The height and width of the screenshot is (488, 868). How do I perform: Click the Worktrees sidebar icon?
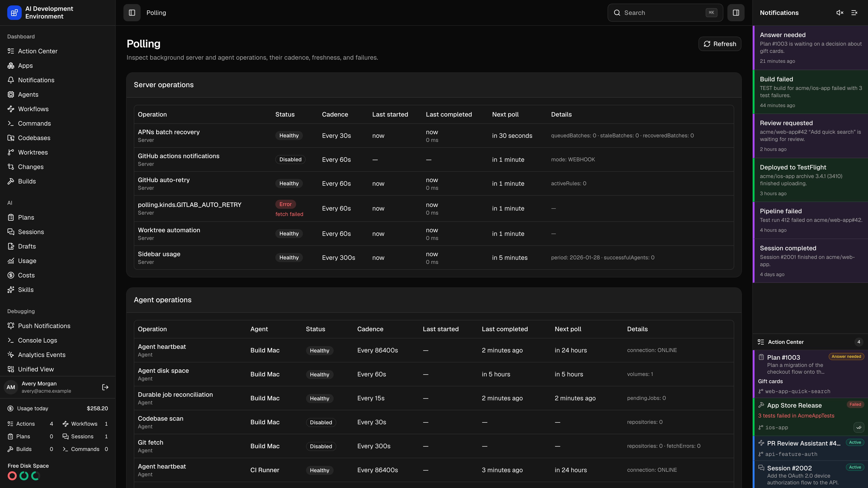click(11, 152)
